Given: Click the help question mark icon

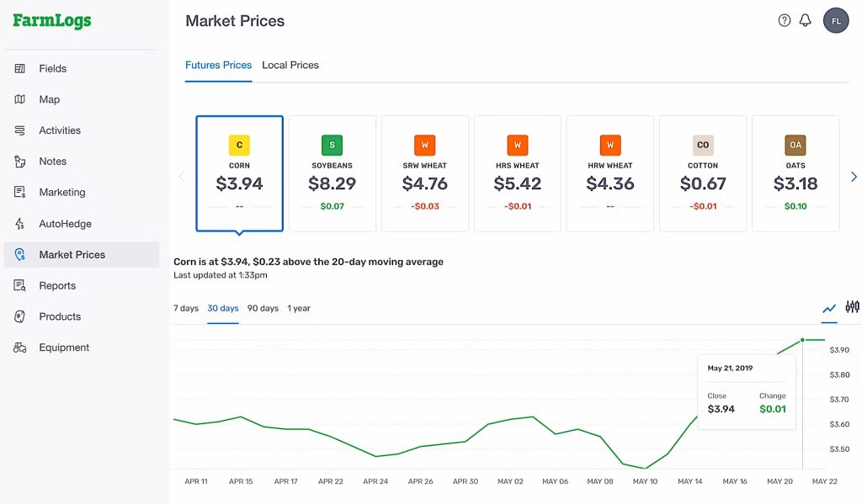Looking at the screenshot, I should pyautogui.click(x=784, y=19).
